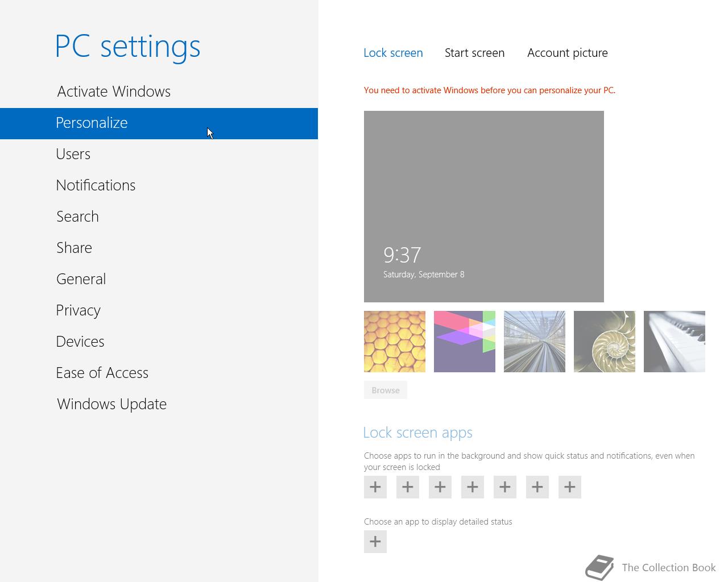Choose the nautilus shell picture
This screenshot has height=582, width=728.
(605, 342)
